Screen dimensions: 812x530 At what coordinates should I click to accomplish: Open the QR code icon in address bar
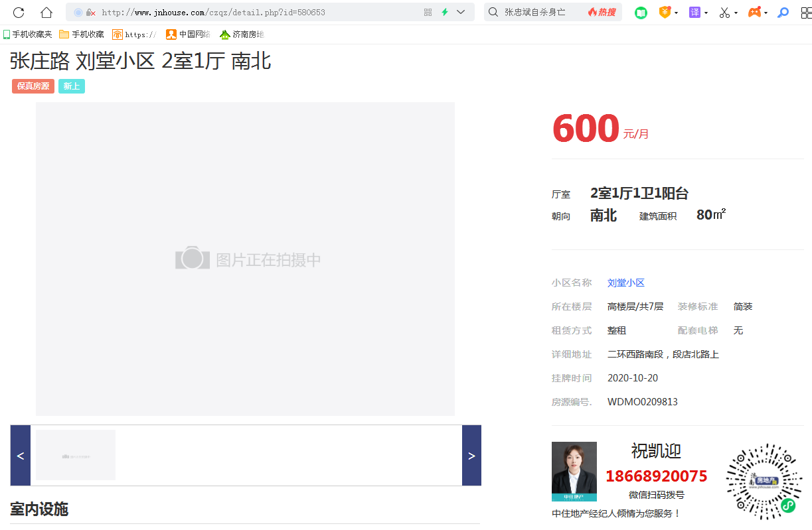428,13
